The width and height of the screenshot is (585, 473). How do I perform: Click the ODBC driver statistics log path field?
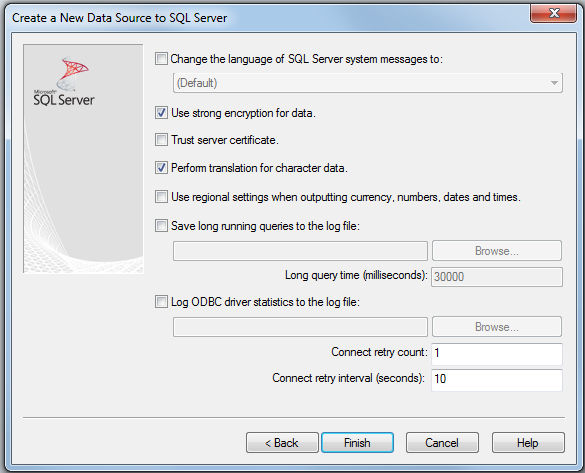(x=300, y=327)
